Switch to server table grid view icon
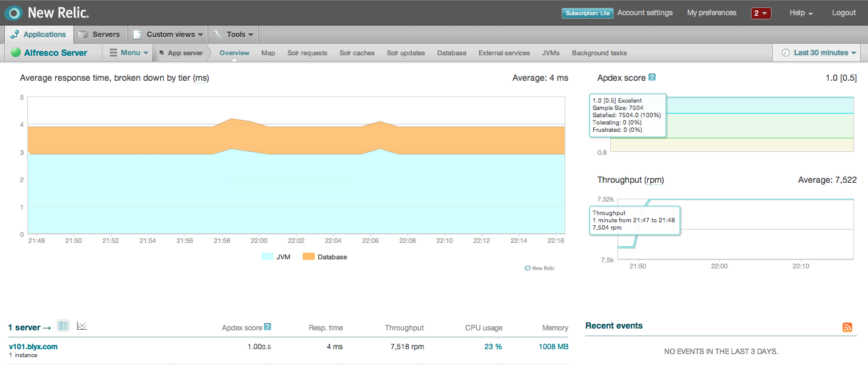The height and width of the screenshot is (382, 868). point(63,326)
